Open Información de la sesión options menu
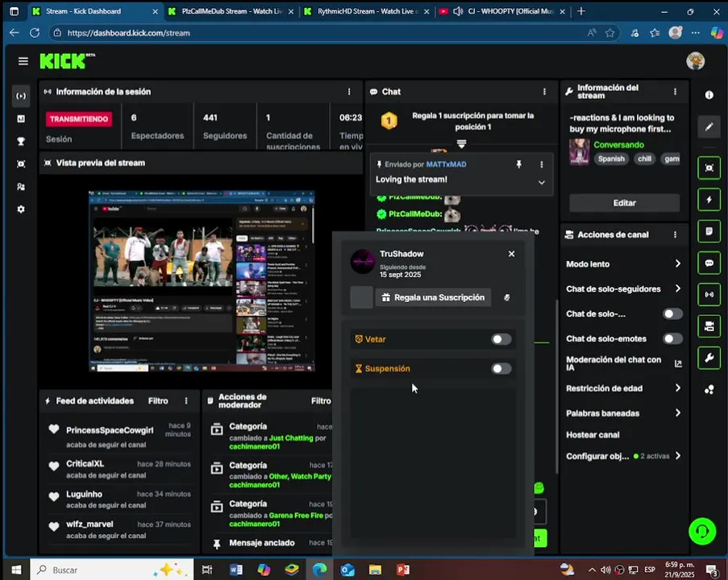Image resolution: width=728 pixels, height=580 pixels. tap(349, 92)
